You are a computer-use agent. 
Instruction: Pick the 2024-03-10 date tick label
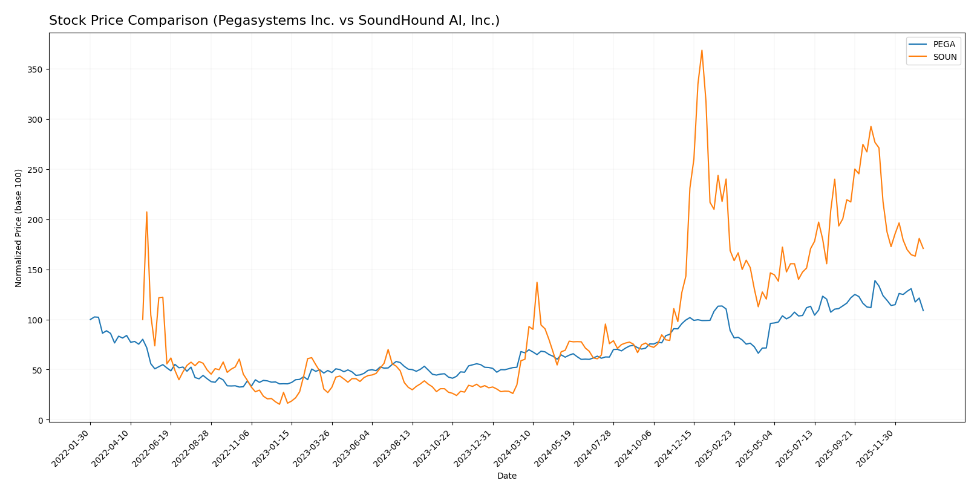tap(513, 449)
